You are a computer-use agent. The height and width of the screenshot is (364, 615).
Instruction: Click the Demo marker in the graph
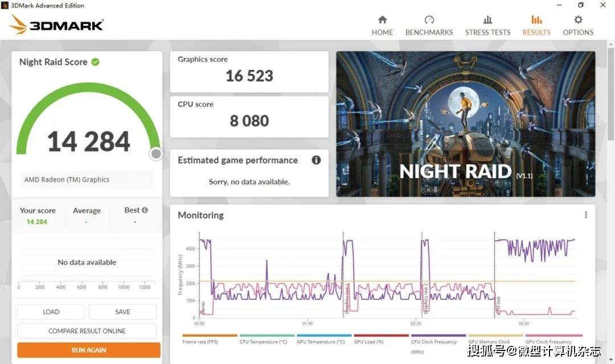[203, 308]
